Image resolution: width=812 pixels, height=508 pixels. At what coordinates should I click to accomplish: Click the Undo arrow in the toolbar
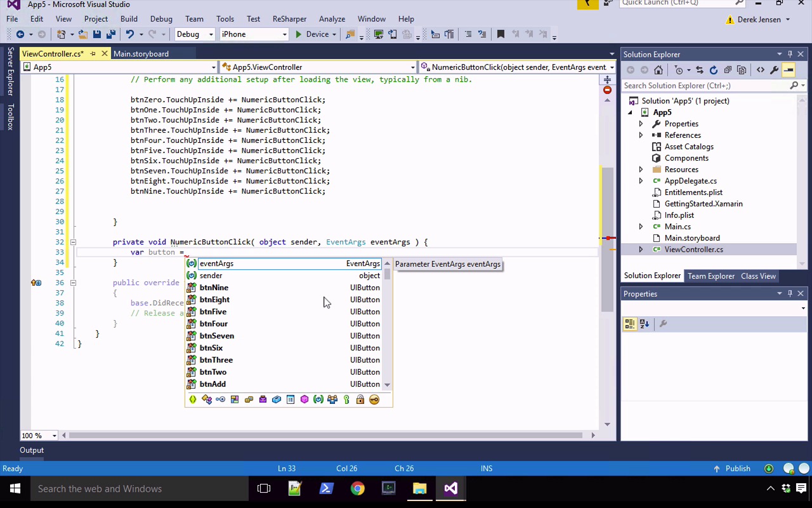(129, 34)
